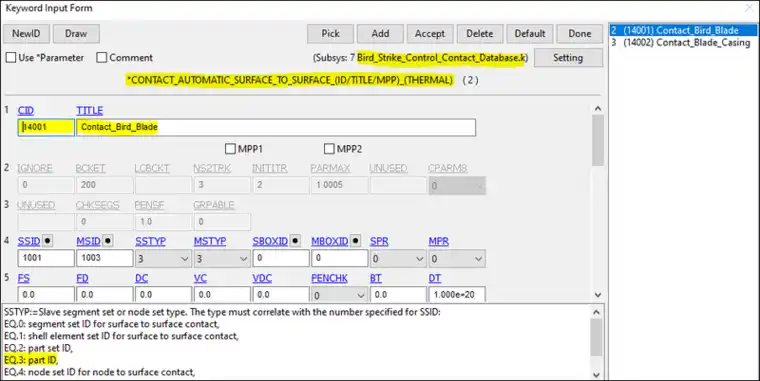Select (14002) Contact_Blade_Casing in the list

click(x=682, y=43)
